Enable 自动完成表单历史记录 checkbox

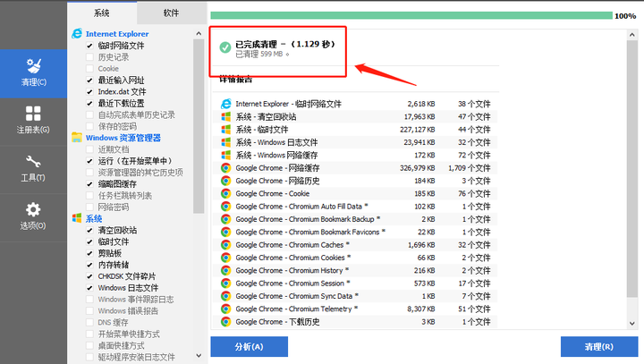pyautogui.click(x=89, y=114)
